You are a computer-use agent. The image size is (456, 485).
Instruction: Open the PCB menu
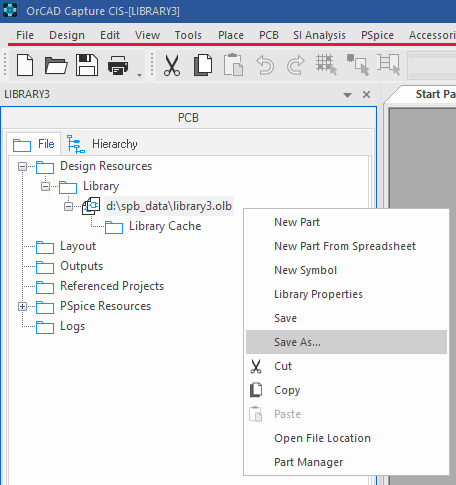(x=269, y=35)
